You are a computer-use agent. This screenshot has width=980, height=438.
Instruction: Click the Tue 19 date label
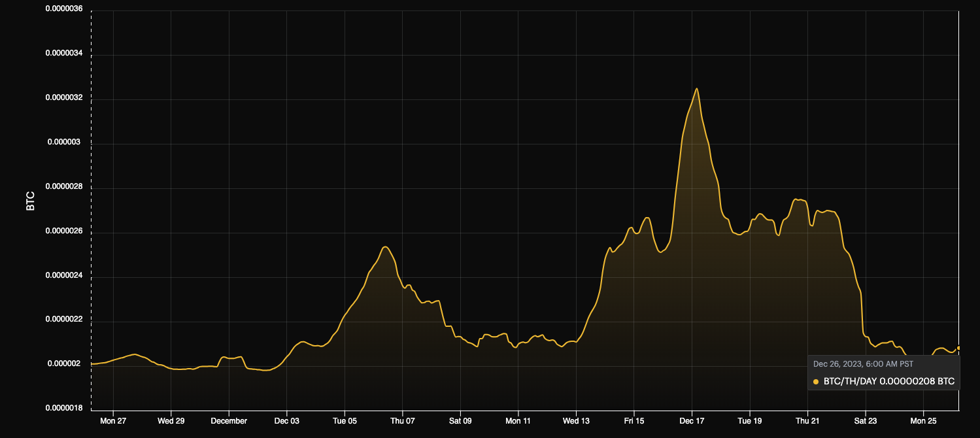[x=750, y=421]
